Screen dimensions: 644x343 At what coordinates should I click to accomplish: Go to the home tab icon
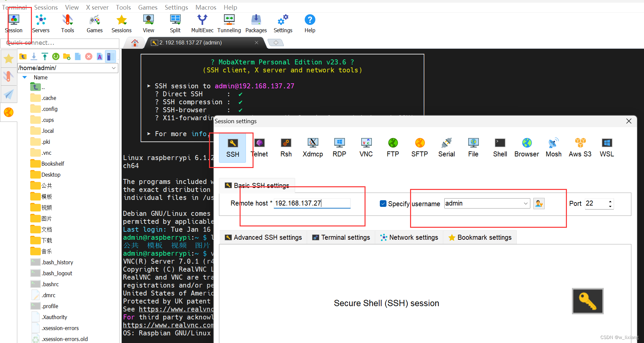[x=135, y=43]
